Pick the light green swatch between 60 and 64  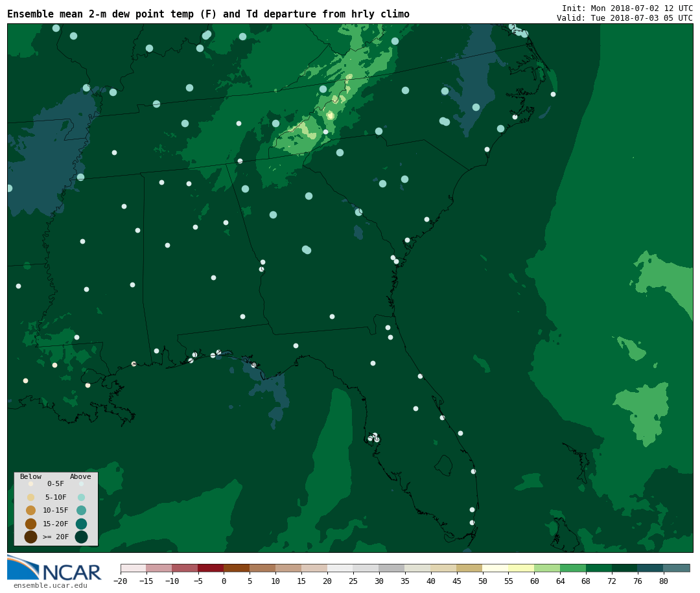click(x=547, y=568)
